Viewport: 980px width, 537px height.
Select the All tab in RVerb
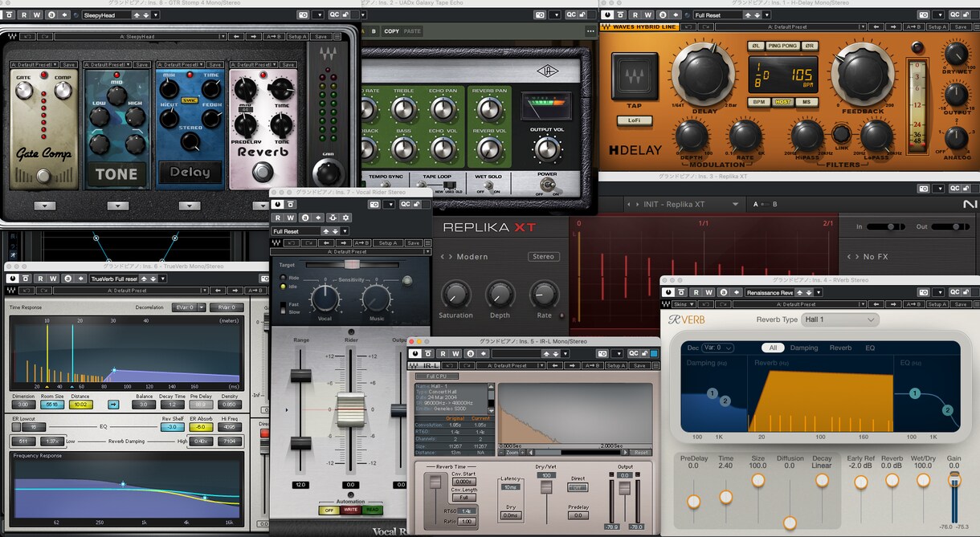click(x=773, y=348)
